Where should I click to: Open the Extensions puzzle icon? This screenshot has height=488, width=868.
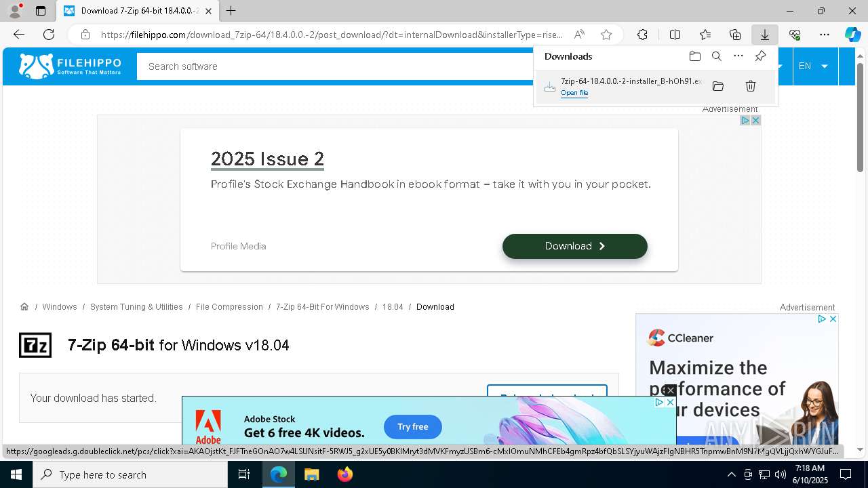pos(642,35)
